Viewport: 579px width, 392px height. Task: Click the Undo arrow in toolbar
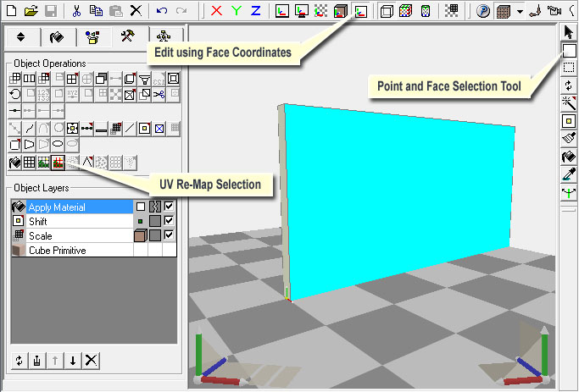click(x=162, y=12)
